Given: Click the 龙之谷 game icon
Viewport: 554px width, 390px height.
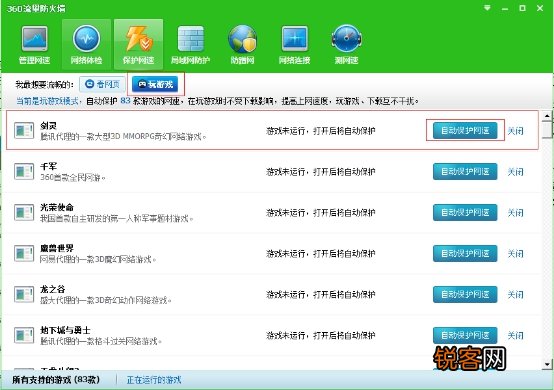Looking at the screenshot, I should (x=24, y=294).
